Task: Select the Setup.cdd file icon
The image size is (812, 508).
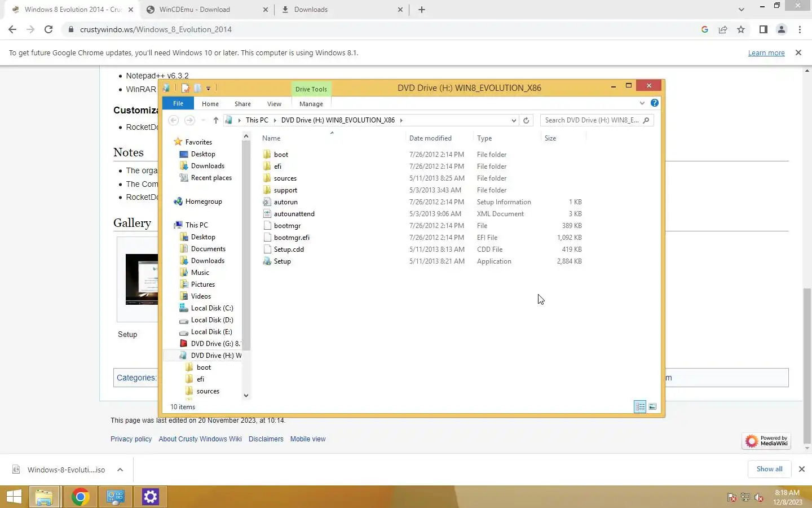Action: click(x=267, y=249)
